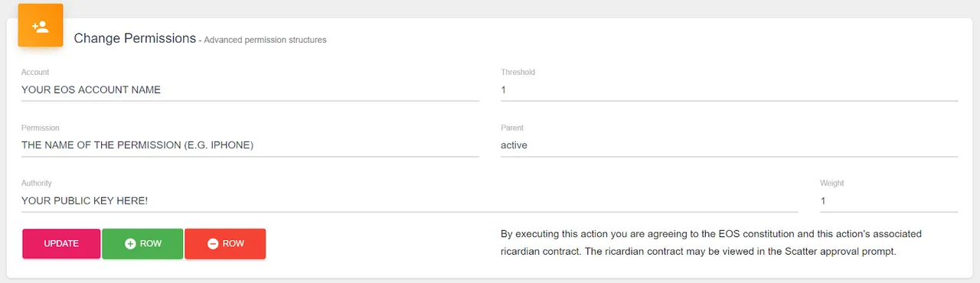Click the Weight field label
This screenshot has height=283, width=980.
[x=832, y=184]
